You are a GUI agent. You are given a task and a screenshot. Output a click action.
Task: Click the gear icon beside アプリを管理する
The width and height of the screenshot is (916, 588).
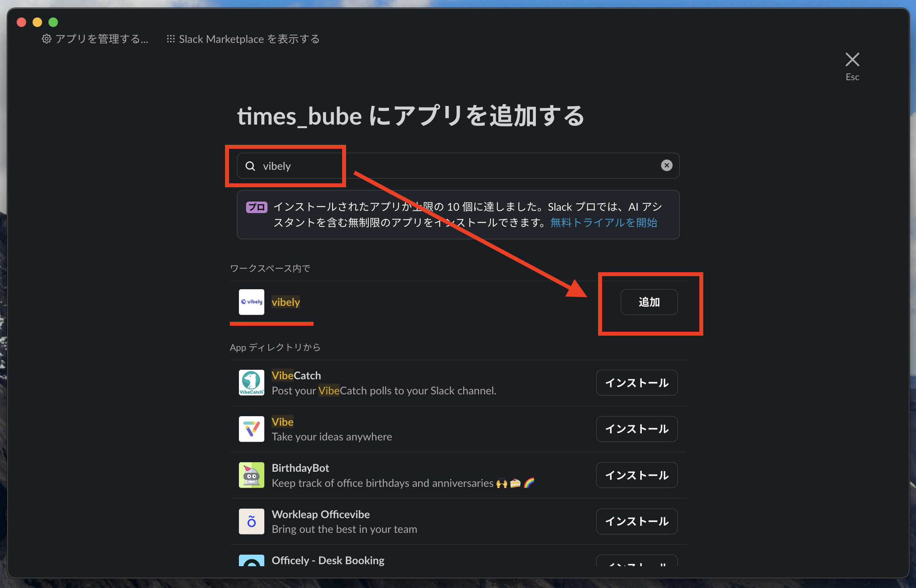[47, 39]
